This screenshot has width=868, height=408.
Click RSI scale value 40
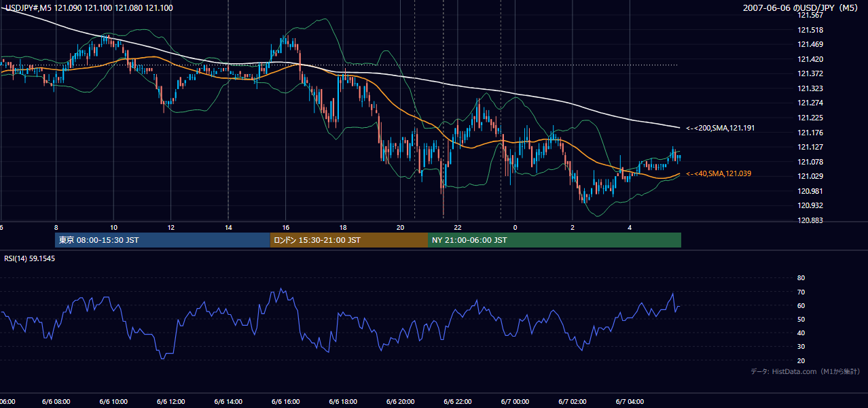[801, 333]
